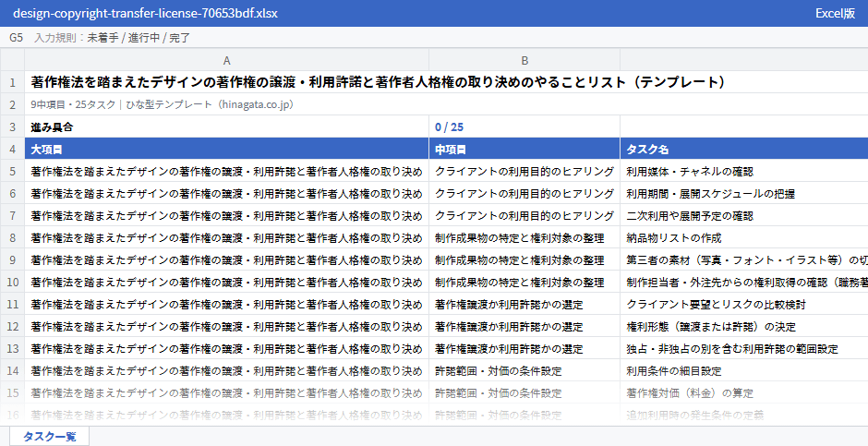Select row 1 header number
This screenshot has height=446, width=868.
tap(12, 82)
